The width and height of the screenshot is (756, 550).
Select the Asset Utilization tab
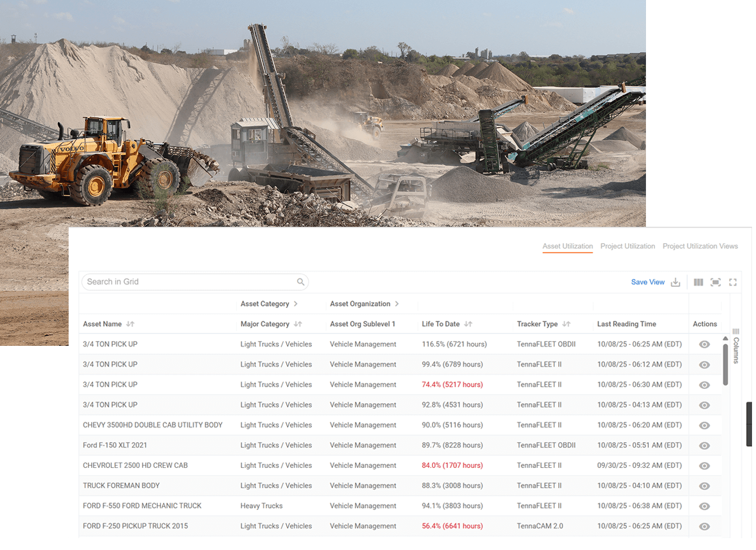pyautogui.click(x=567, y=246)
